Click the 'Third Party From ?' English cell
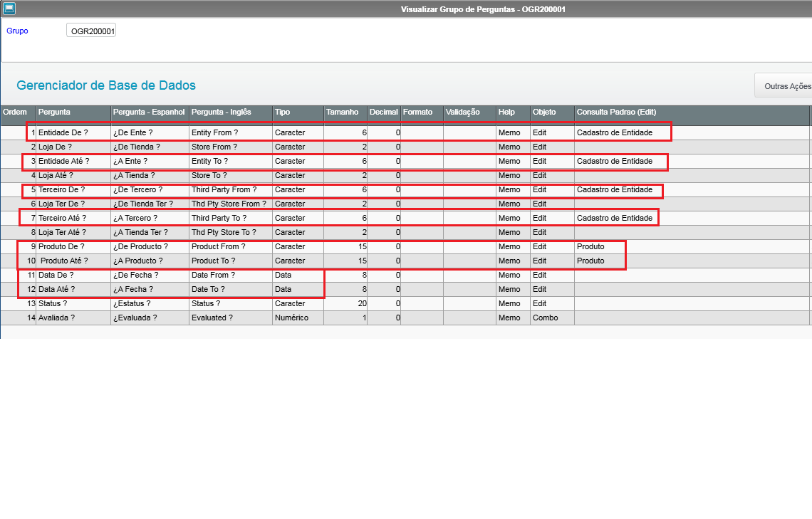 point(231,190)
